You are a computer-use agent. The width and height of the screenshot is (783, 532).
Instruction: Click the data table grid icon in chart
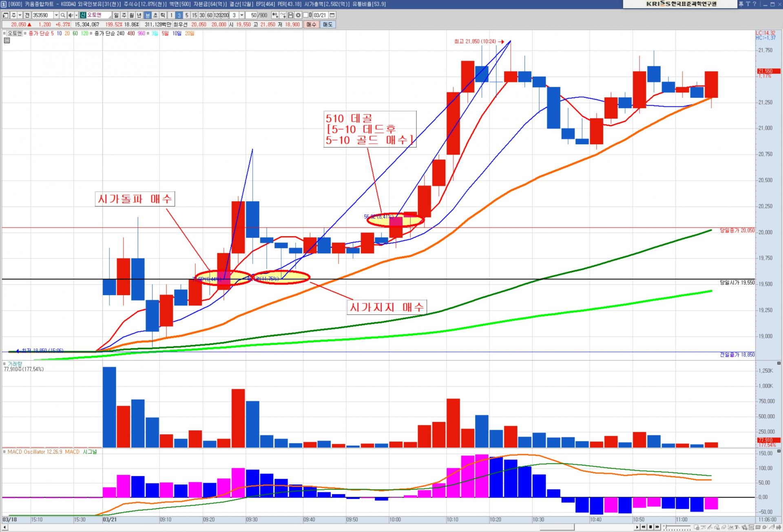[7, 40]
